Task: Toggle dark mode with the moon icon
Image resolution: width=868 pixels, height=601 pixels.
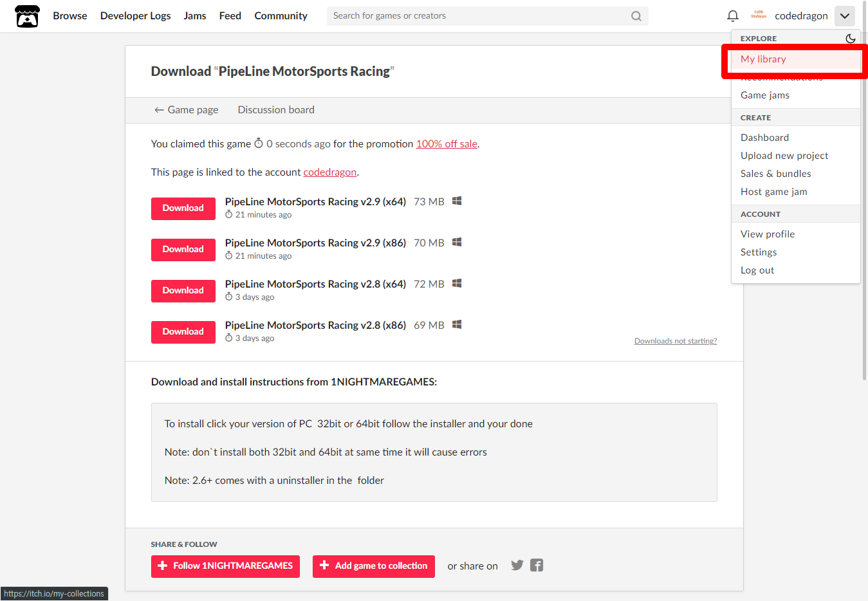Action: pyautogui.click(x=851, y=39)
